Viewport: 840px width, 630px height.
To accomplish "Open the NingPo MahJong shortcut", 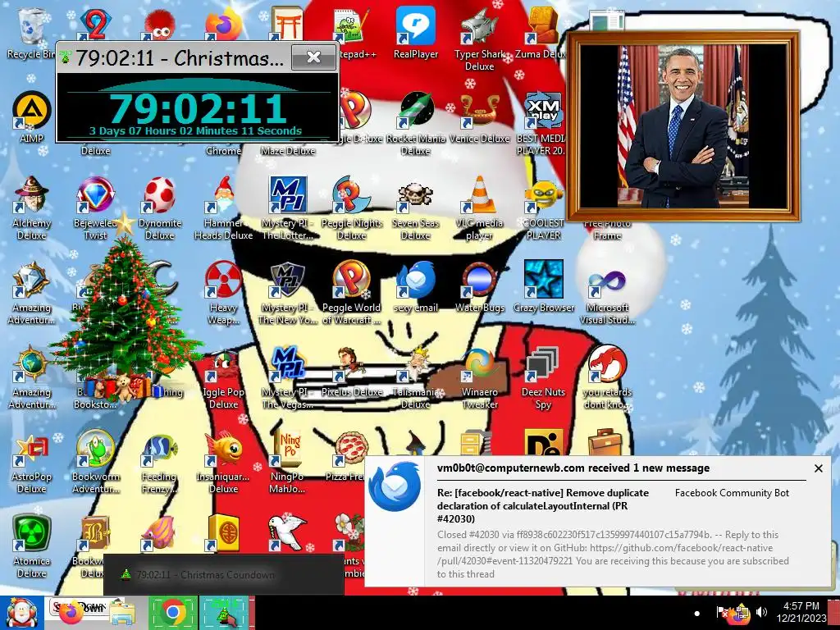I will tap(288, 462).
